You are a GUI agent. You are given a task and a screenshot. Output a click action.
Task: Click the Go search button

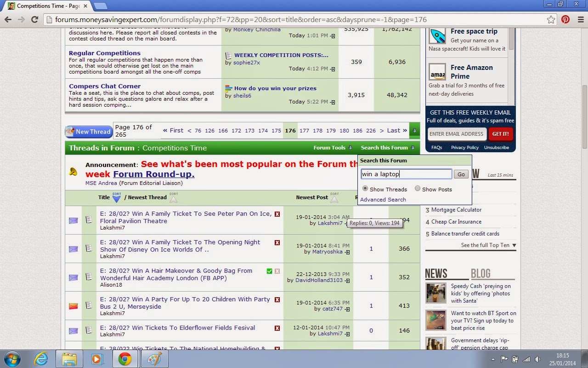point(461,174)
